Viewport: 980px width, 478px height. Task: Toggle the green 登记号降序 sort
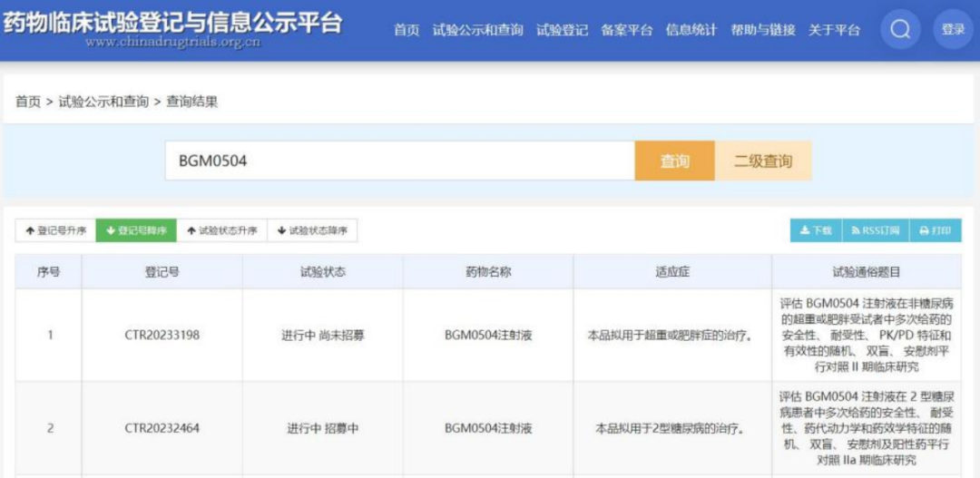[x=136, y=231]
